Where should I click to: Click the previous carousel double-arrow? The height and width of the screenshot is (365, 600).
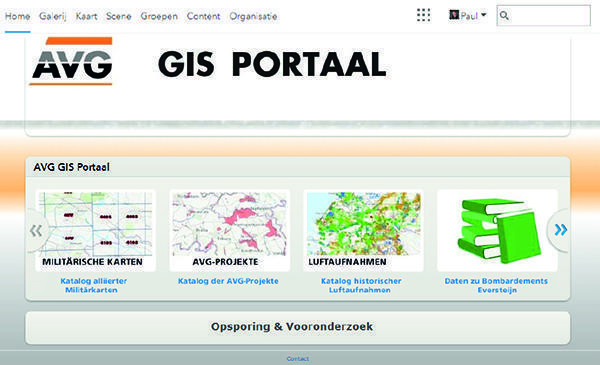[x=36, y=231]
